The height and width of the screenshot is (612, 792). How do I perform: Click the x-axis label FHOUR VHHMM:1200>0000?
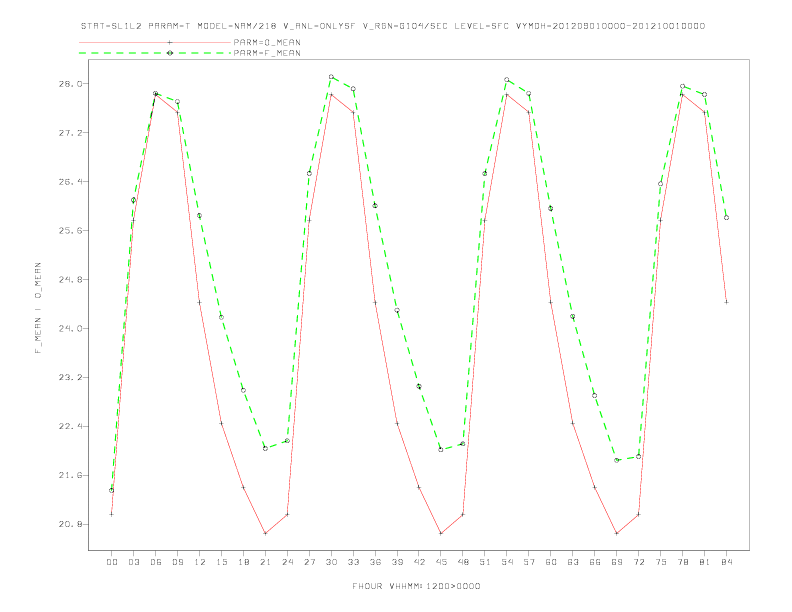point(416,586)
